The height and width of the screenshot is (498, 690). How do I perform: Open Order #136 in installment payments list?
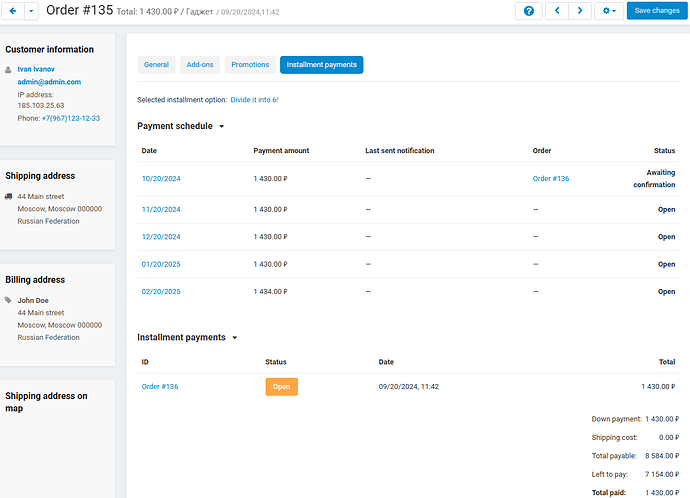[160, 386]
